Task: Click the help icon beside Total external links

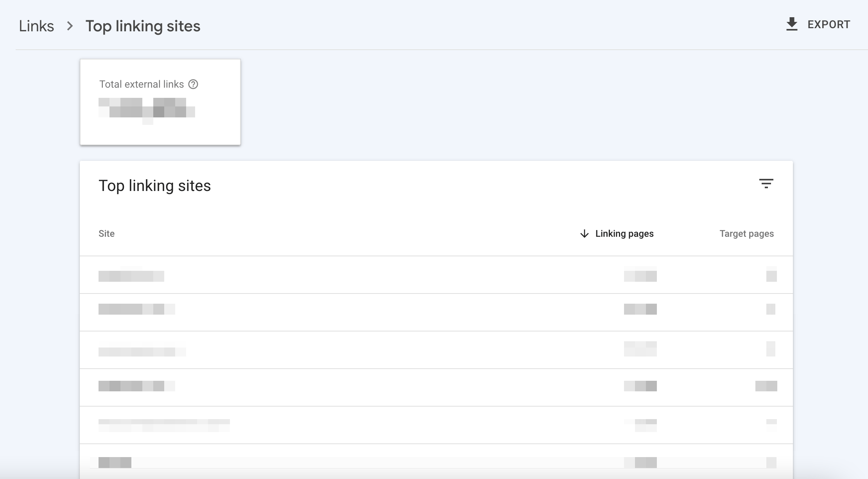Action: point(194,84)
